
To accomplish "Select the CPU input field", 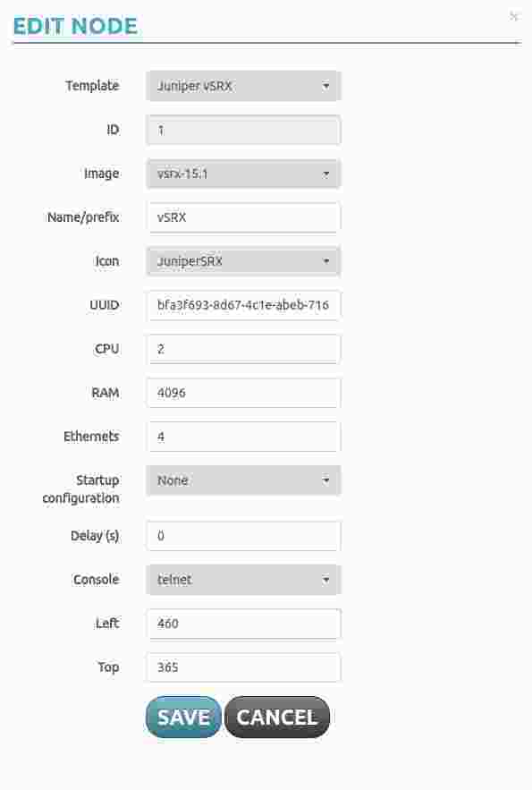I will tap(243, 349).
